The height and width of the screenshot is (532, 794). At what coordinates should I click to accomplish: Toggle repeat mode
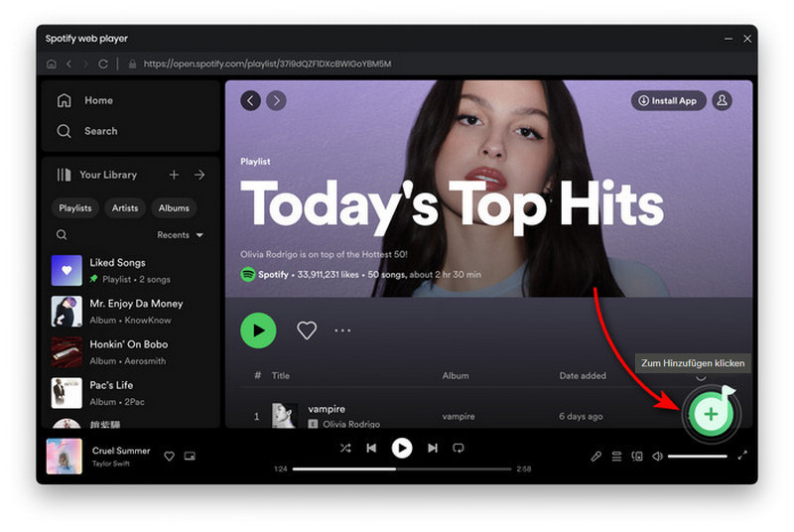pyautogui.click(x=459, y=448)
